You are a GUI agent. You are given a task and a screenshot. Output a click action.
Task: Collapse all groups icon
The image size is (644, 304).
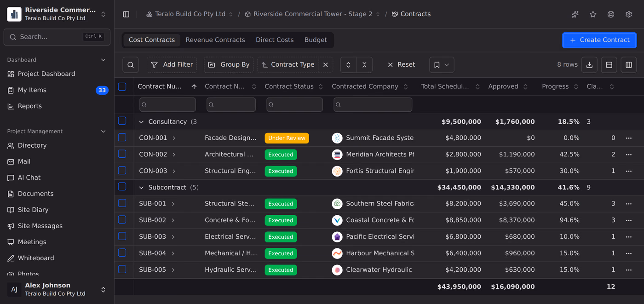[x=364, y=65]
